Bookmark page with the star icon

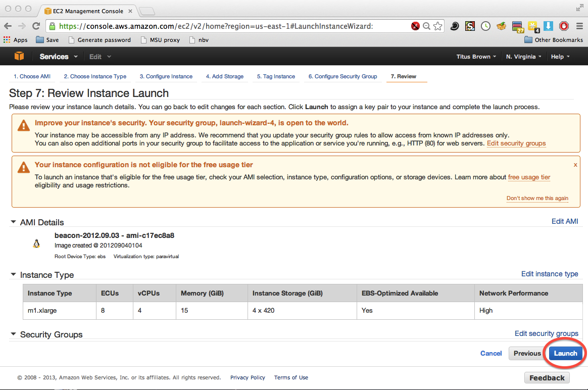tap(437, 26)
